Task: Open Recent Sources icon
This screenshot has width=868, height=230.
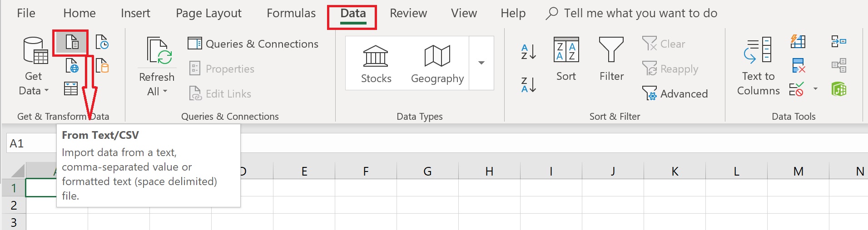Action: (102, 42)
